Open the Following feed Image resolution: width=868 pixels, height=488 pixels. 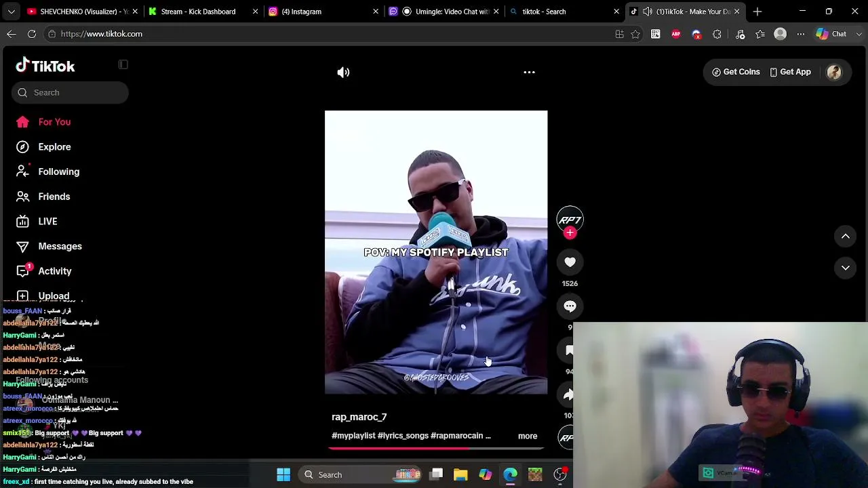[47, 171]
